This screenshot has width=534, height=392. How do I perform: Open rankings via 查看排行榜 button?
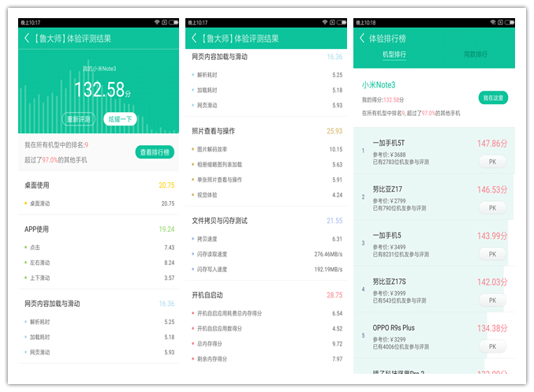tap(155, 152)
